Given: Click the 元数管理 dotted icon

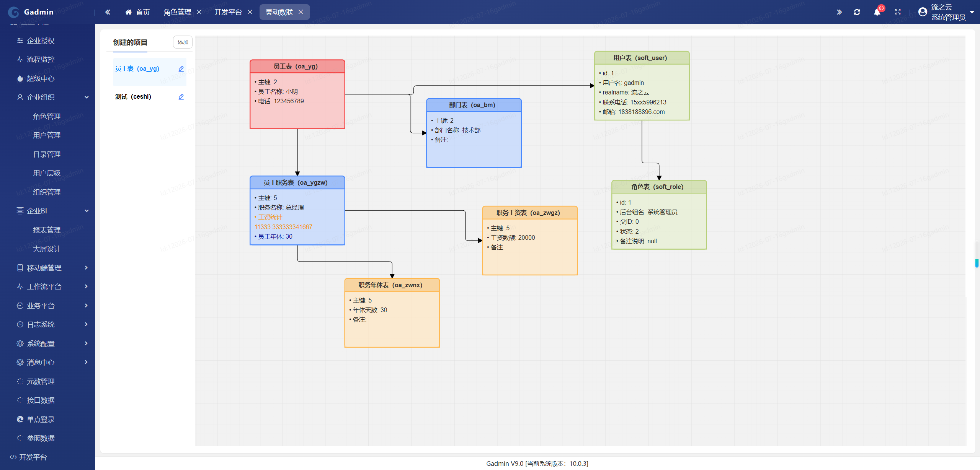Looking at the screenshot, I should (x=20, y=381).
